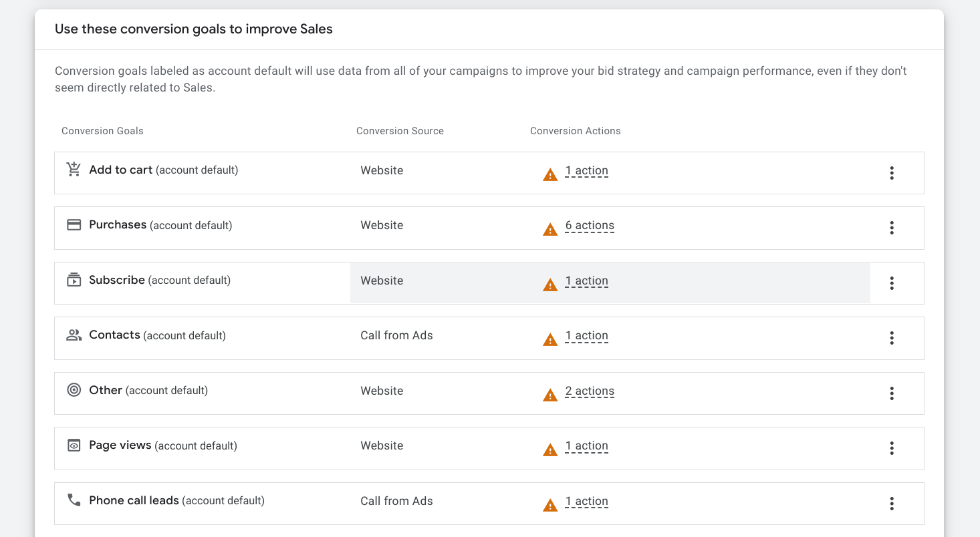Click the Other goal target icon
The width and height of the screenshot is (980, 537).
(x=74, y=390)
